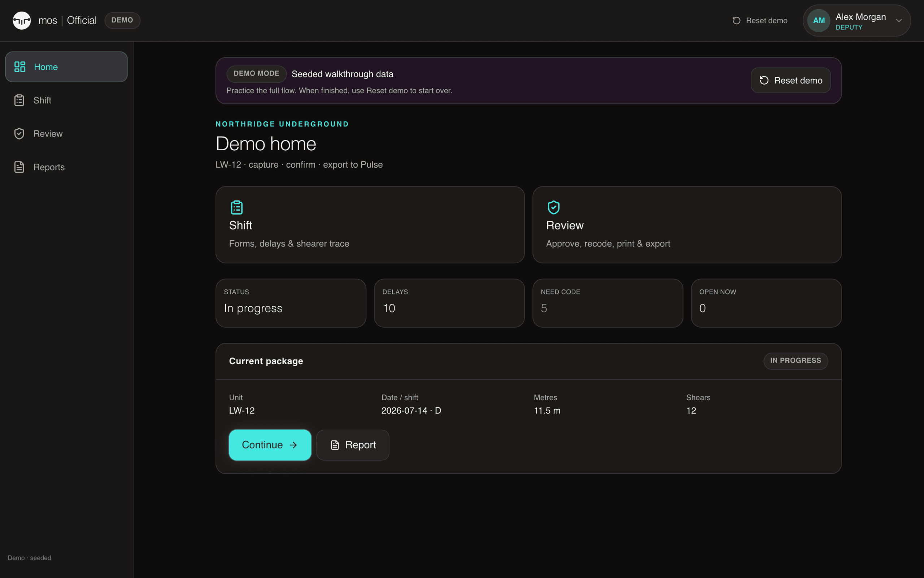Click the Shift clipboard icon in sidebar

point(19,100)
